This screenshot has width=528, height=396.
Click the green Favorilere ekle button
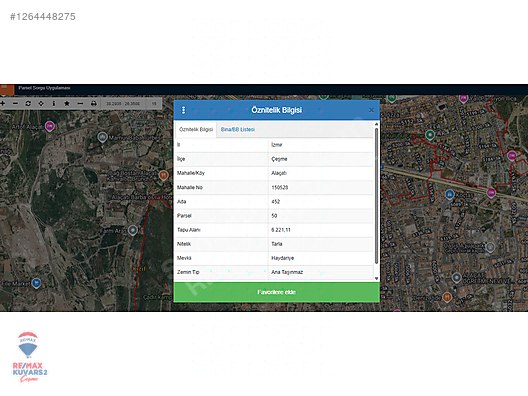(x=276, y=292)
